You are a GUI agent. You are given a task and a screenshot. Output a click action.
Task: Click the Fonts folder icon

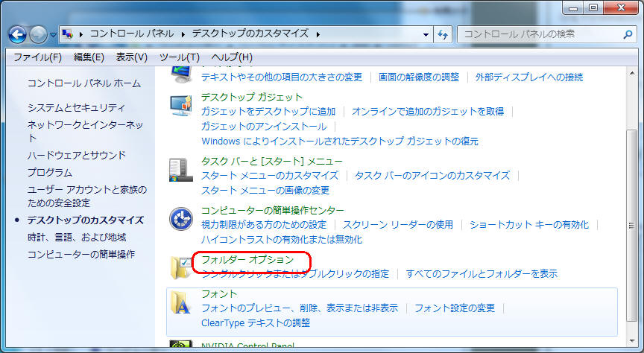[x=181, y=302]
